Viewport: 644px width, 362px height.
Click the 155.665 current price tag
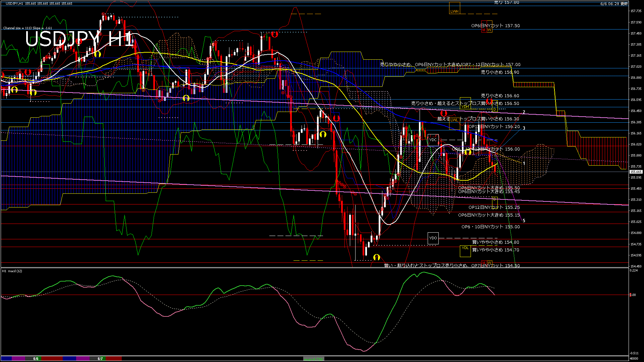click(636, 172)
